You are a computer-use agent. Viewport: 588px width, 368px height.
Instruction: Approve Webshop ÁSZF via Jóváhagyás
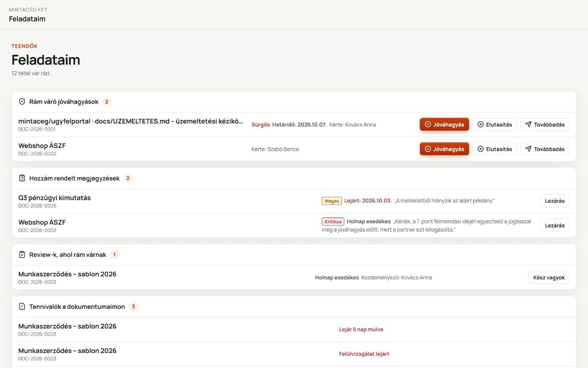pyautogui.click(x=444, y=149)
